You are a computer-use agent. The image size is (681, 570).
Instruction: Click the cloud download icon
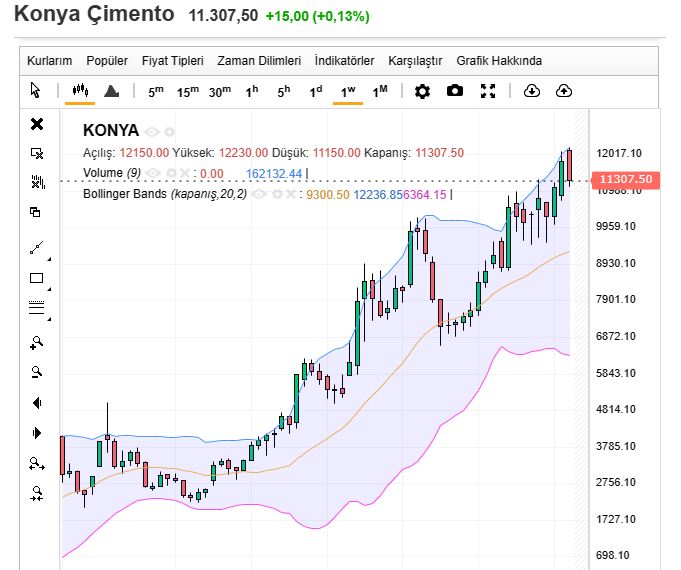click(532, 91)
